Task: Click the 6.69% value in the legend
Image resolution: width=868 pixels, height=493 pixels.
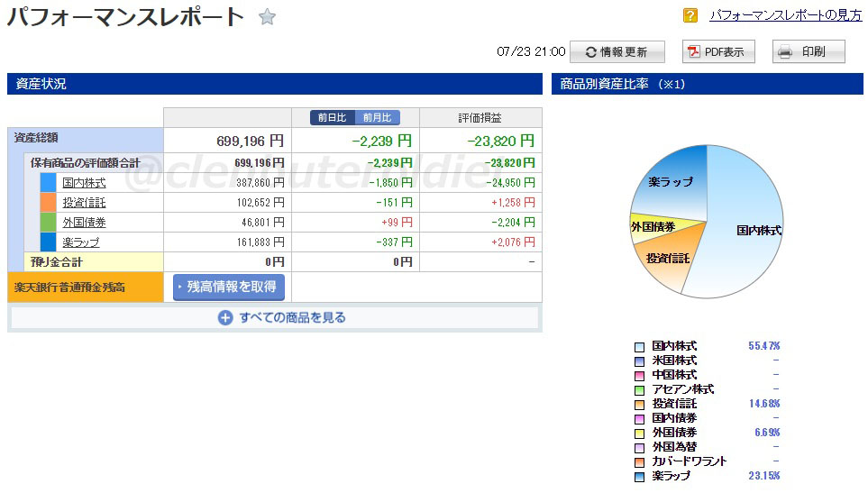Action: (767, 432)
